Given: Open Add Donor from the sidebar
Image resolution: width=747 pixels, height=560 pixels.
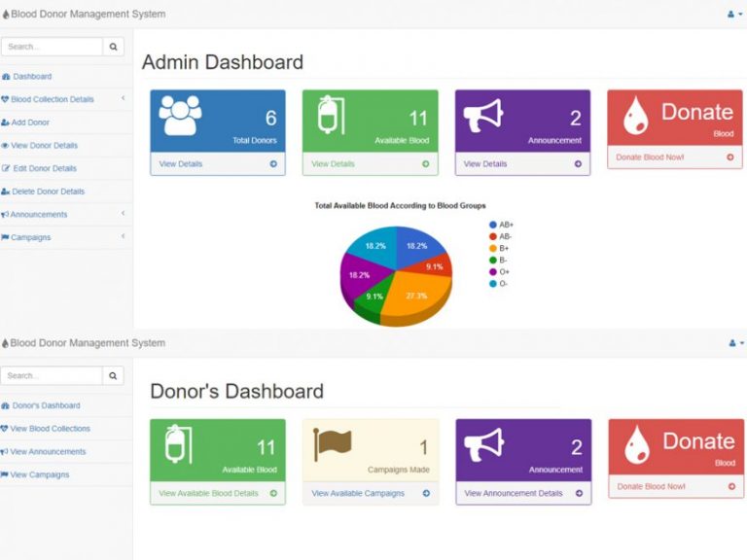Looking at the screenshot, I should pyautogui.click(x=30, y=122).
